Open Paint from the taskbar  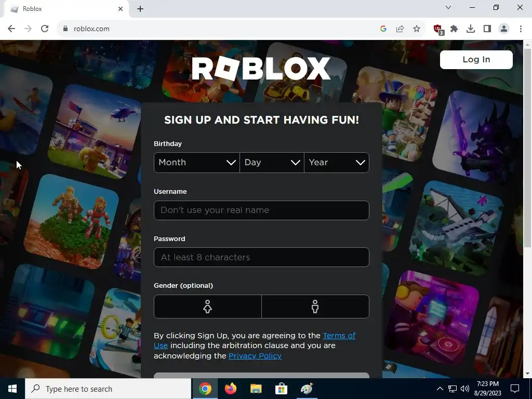(x=307, y=389)
